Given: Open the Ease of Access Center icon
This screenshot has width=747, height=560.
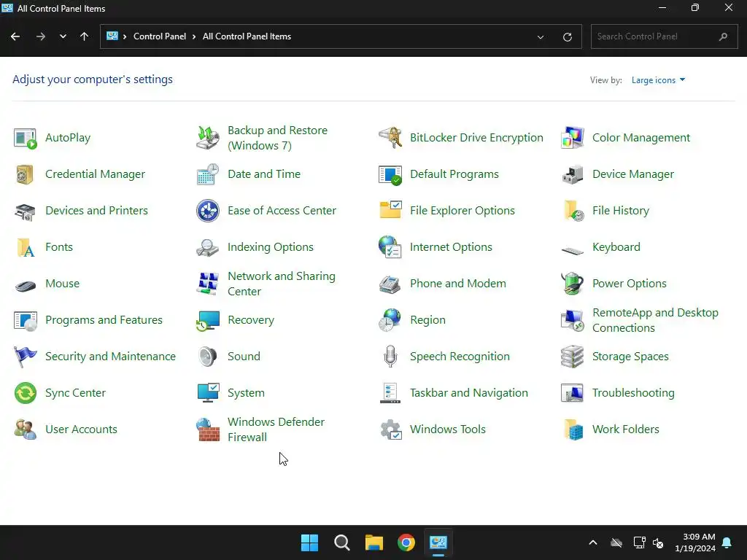Looking at the screenshot, I should click(x=208, y=211).
